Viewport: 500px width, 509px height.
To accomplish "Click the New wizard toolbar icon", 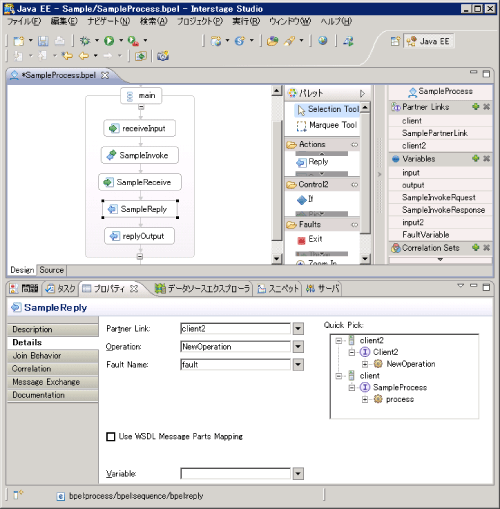I will click(x=19, y=41).
